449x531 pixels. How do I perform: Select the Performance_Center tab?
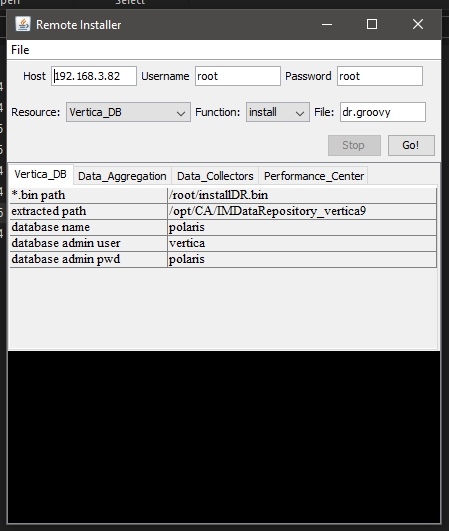coord(314,176)
